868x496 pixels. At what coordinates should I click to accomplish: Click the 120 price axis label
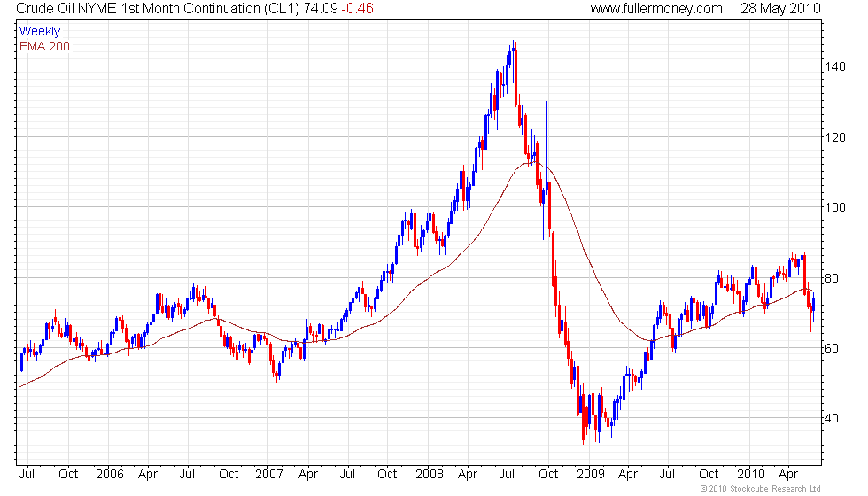834,137
